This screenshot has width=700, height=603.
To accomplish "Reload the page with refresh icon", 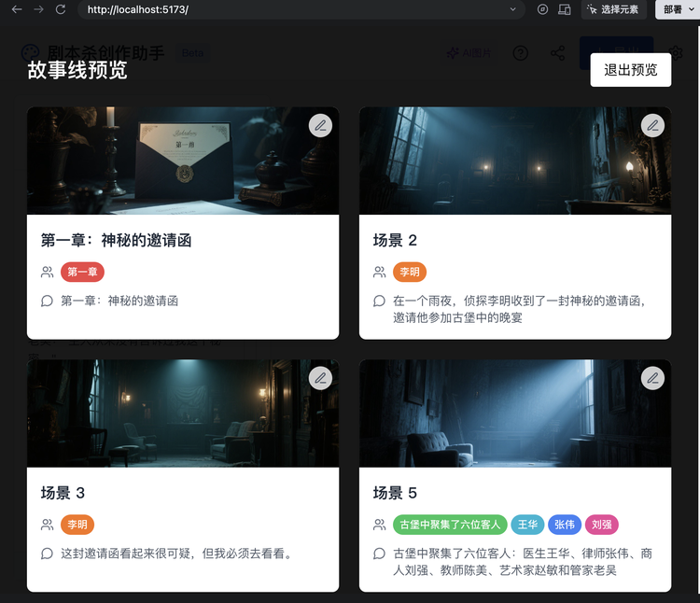I will pyautogui.click(x=61, y=9).
